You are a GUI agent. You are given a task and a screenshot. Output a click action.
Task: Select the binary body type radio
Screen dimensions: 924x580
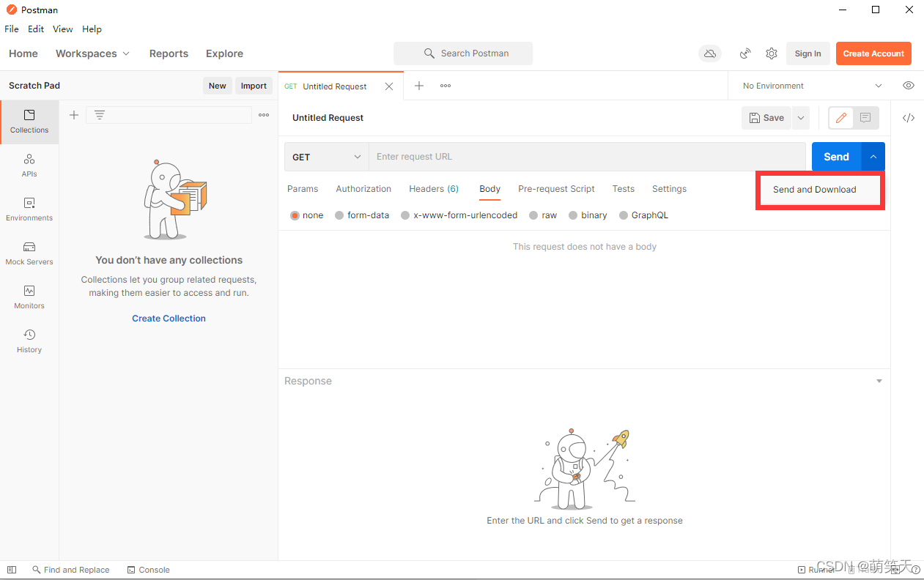pos(573,215)
